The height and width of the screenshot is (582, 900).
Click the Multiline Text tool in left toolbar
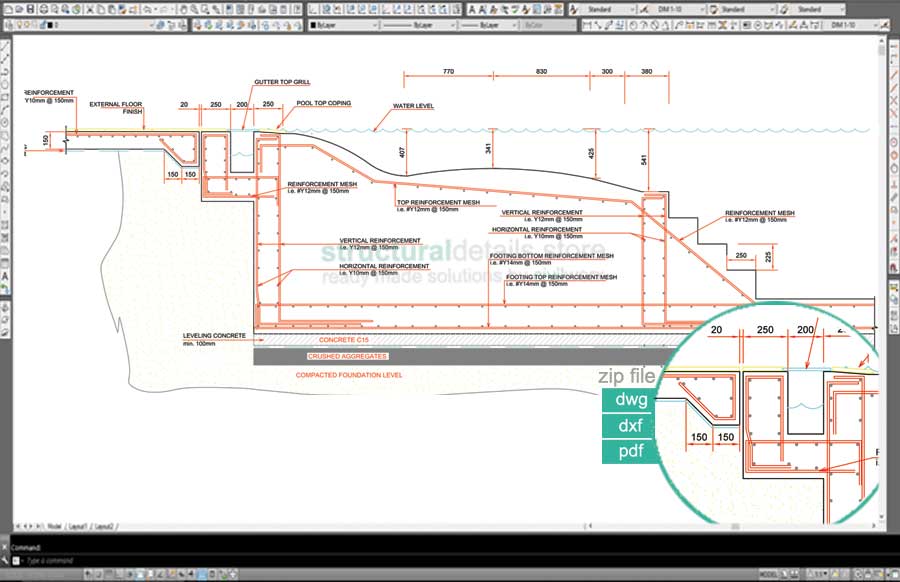click(x=6, y=275)
